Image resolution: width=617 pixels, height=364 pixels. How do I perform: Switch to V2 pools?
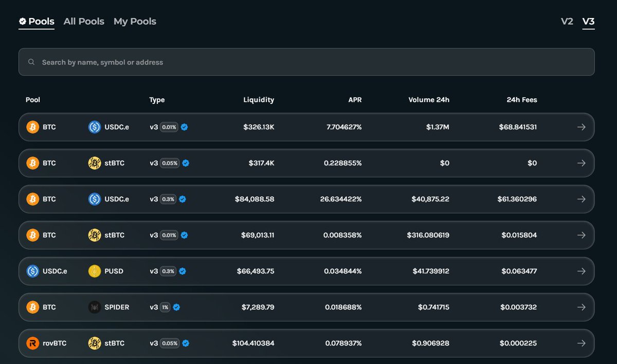567,22
